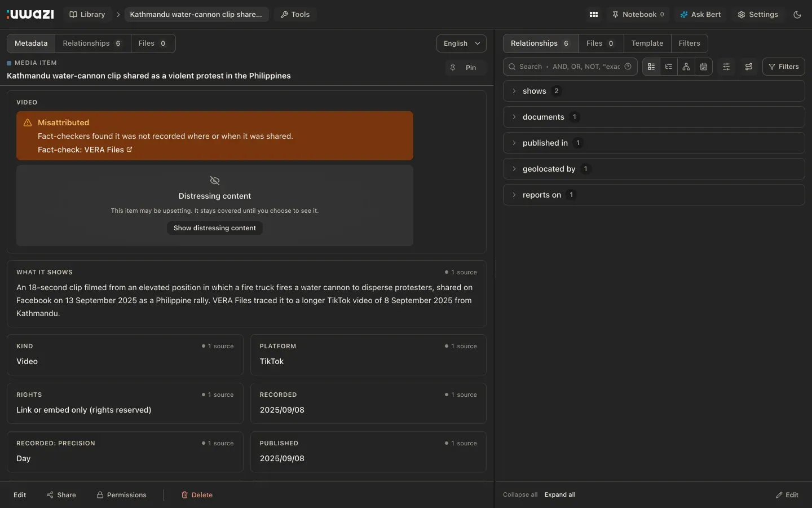Open left panel Relationships tab
The width and height of the screenshot is (812, 508).
click(92, 43)
